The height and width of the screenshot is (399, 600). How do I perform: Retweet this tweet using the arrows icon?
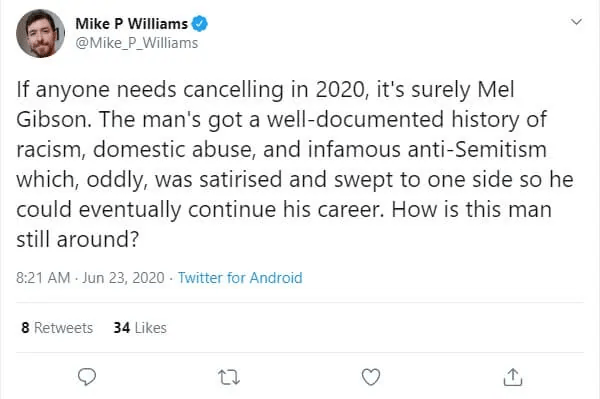point(229,377)
